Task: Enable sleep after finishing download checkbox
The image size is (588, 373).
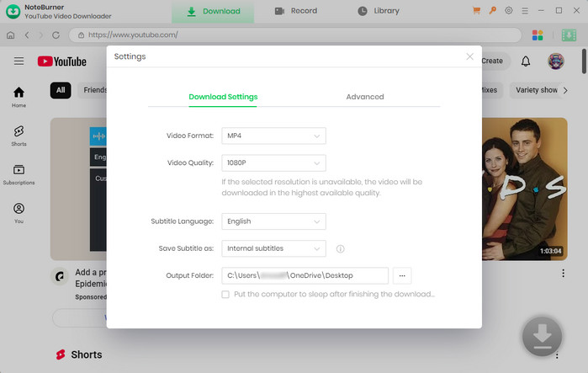Action: click(x=225, y=295)
